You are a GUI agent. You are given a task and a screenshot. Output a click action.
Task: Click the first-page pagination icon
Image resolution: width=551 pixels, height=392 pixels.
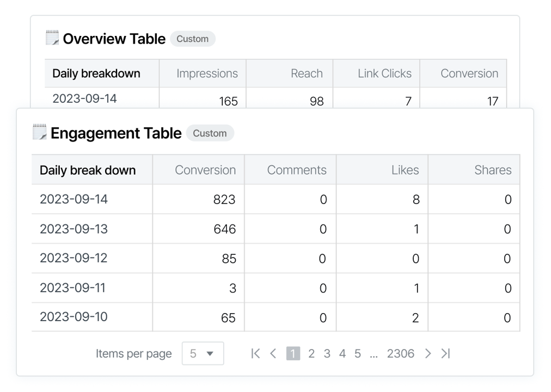click(255, 353)
